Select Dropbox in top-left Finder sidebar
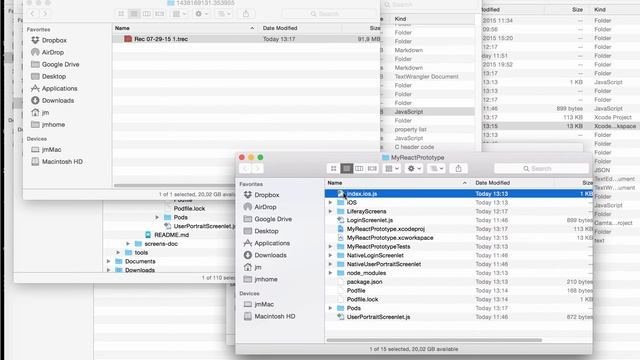 tap(49, 40)
